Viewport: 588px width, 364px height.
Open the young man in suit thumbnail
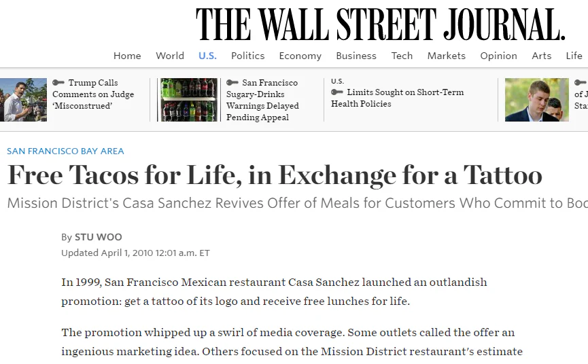536,100
